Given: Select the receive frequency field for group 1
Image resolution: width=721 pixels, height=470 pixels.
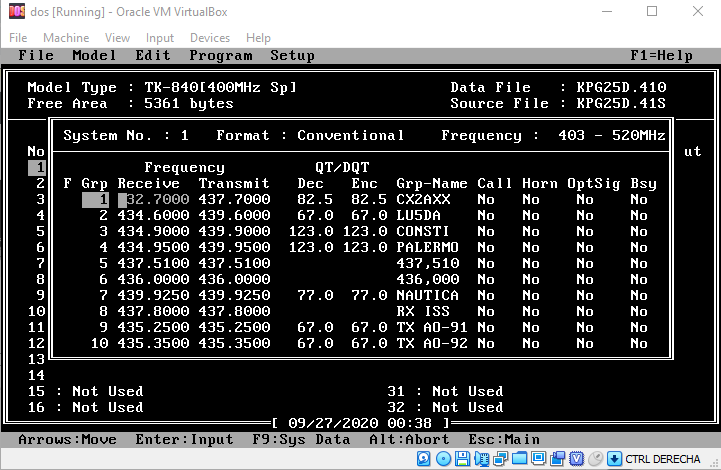Looking at the screenshot, I should click(149, 199).
